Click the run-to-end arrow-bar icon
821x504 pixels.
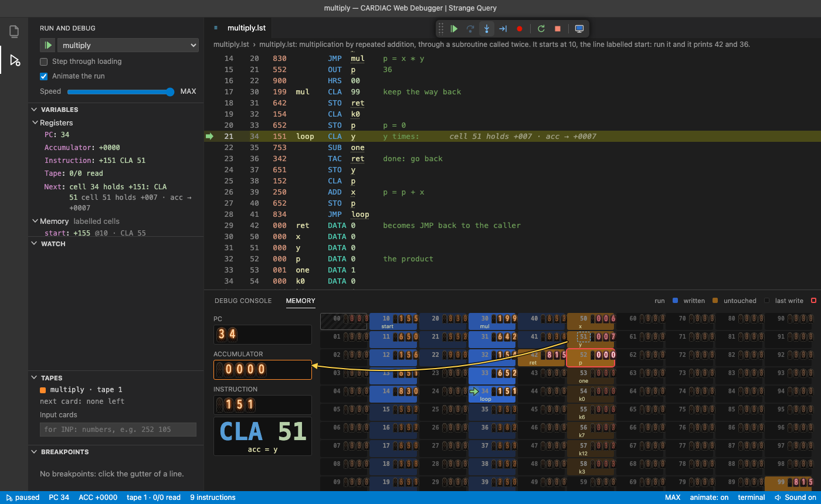tap(503, 29)
